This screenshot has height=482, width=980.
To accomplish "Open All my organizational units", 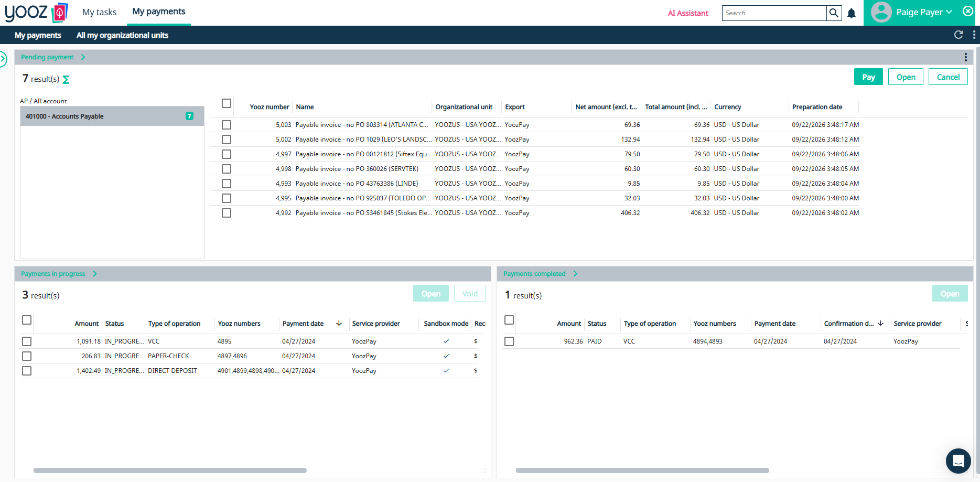I will (x=122, y=35).
